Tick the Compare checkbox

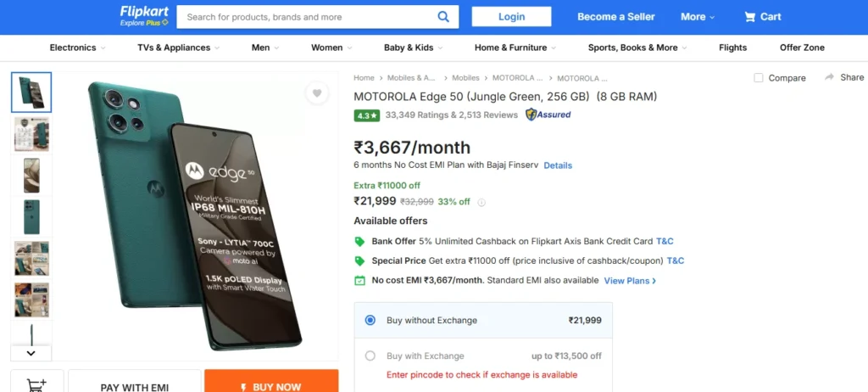759,78
